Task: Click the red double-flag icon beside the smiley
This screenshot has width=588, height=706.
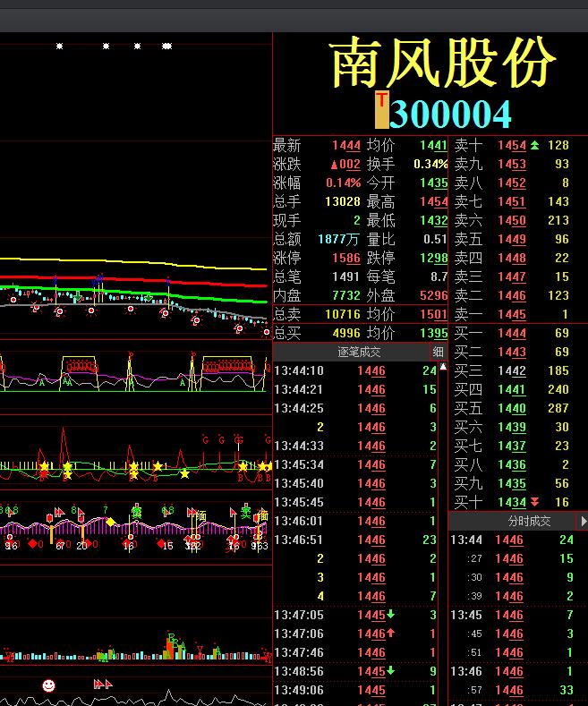Action: pyautogui.click(x=103, y=685)
